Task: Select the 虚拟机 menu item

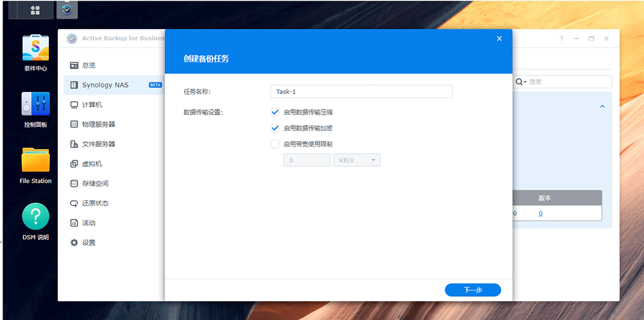Action: click(114, 164)
